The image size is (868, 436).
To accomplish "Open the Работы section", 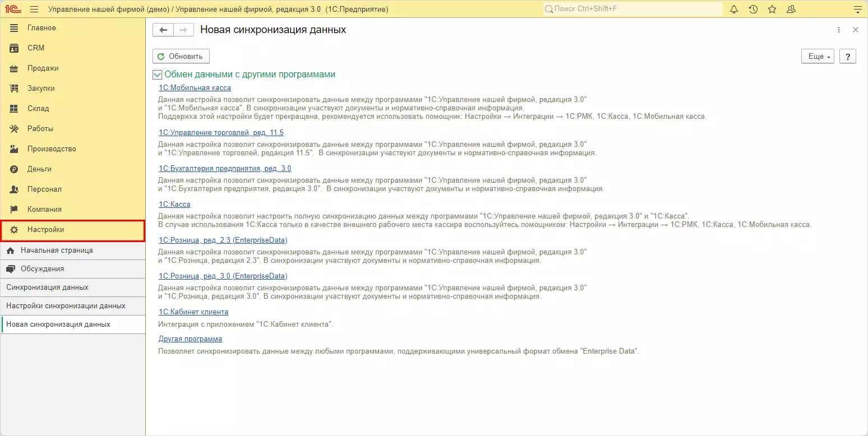I will [x=73, y=129].
